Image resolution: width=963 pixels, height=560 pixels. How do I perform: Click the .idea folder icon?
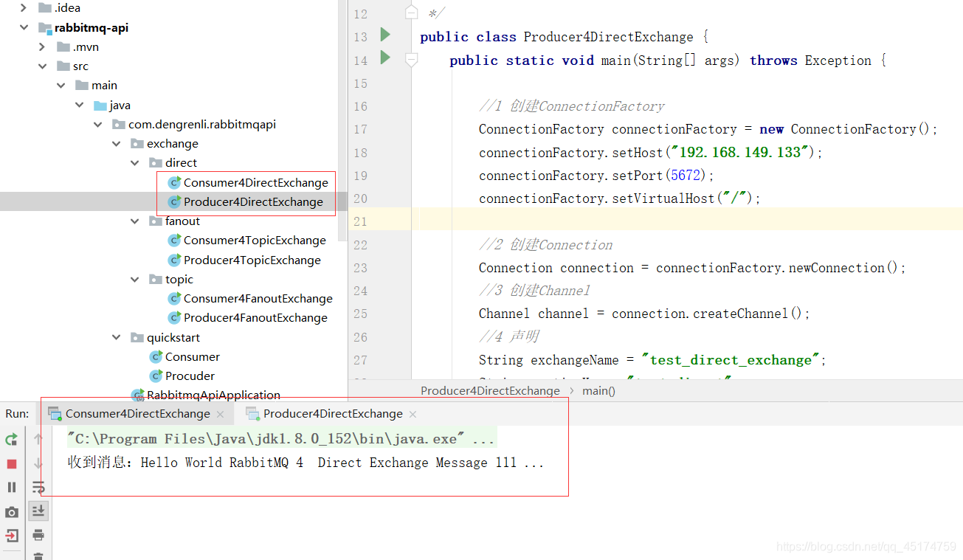45,8
